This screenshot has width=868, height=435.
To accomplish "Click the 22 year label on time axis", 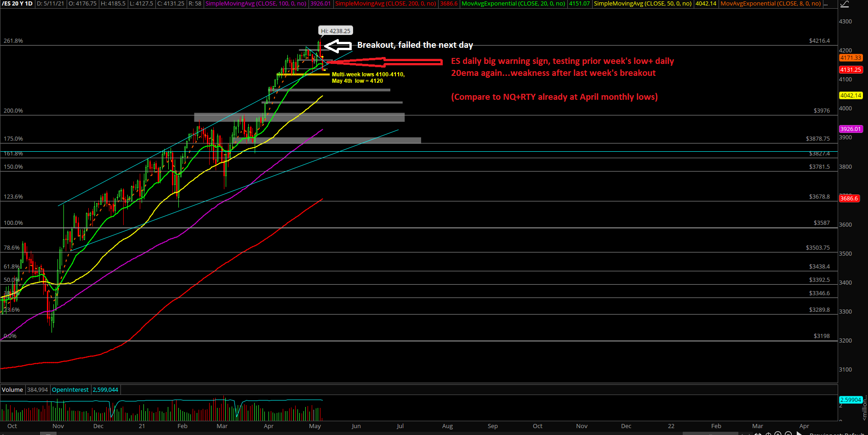I will point(671,426).
